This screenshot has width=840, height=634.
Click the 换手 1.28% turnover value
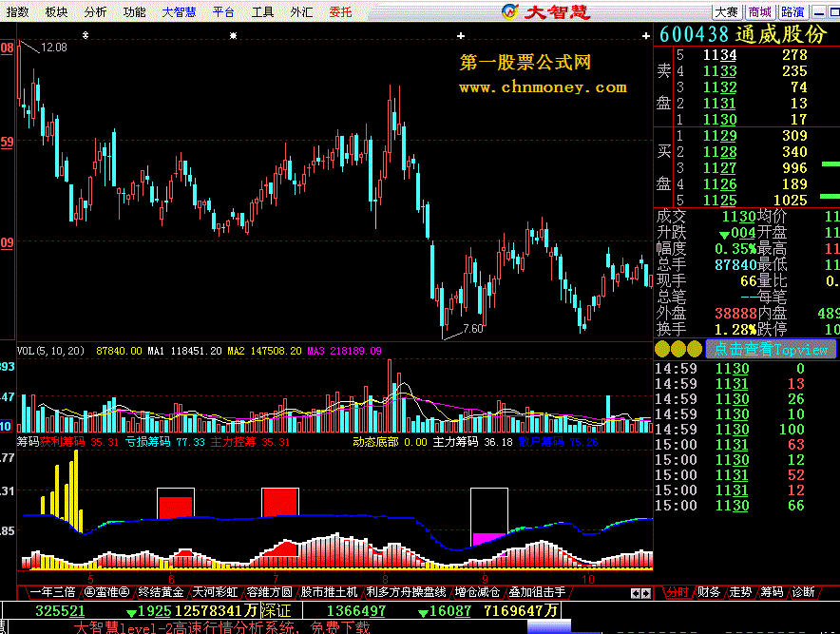[x=735, y=329]
